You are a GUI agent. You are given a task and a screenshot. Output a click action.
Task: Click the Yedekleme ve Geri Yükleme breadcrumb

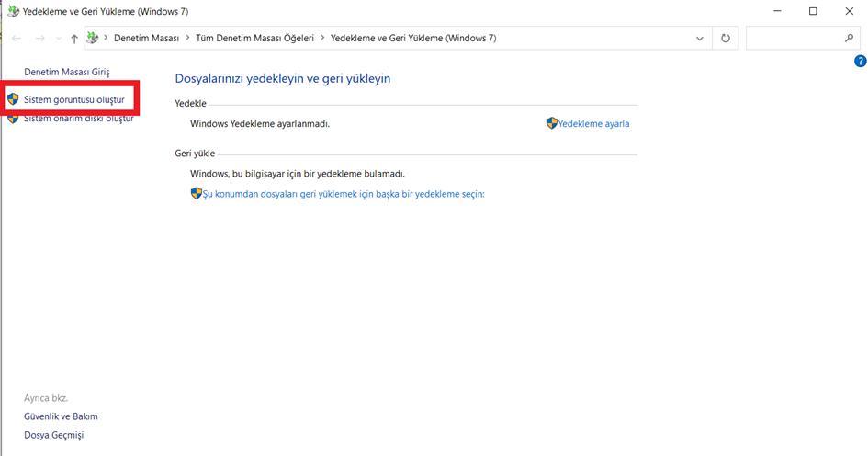click(413, 39)
